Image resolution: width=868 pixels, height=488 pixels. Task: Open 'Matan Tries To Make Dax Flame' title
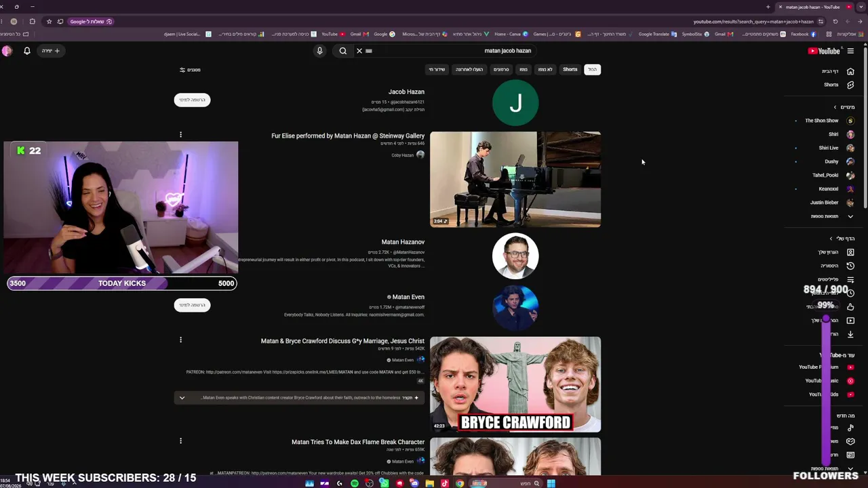coord(358,442)
